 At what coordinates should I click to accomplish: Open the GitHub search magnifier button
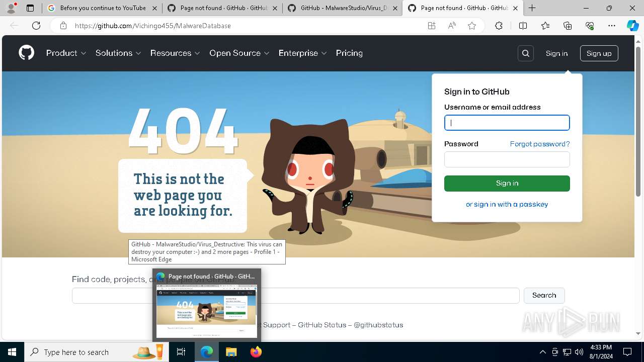(526, 53)
